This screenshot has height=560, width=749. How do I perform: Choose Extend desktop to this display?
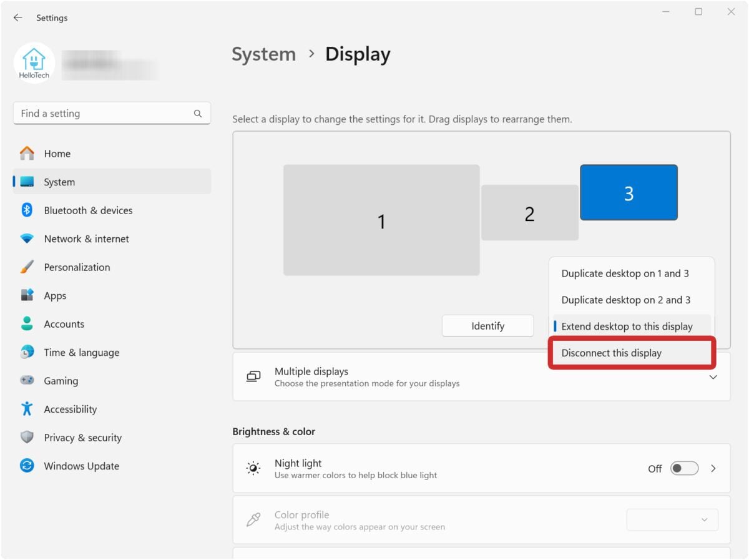(x=627, y=326)
